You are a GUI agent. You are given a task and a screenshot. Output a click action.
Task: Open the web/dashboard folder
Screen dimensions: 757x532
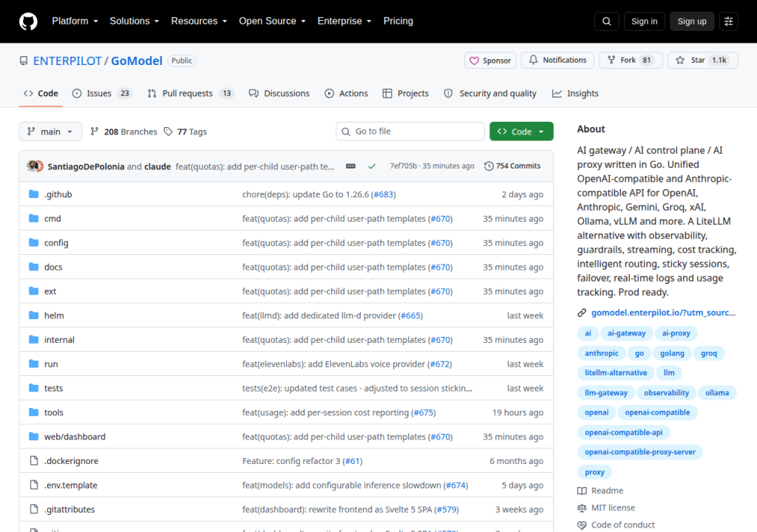pyautogui.click(x=75, y=437)
